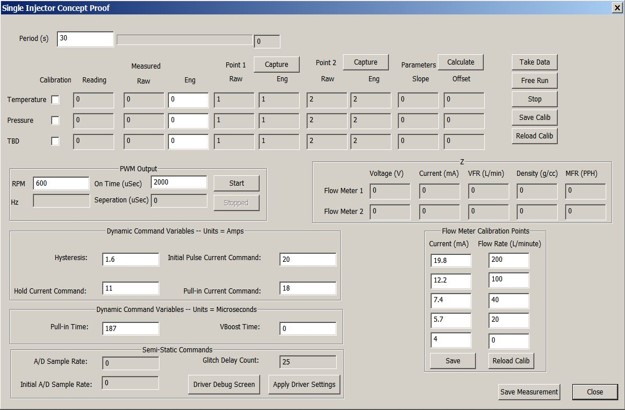Click the Flow Meter 1 Voltage field

(390, 191)
